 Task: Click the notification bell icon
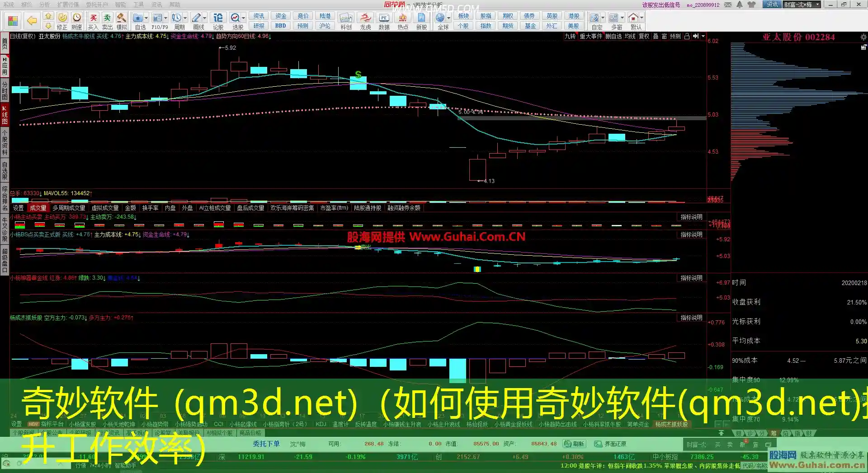740,5
